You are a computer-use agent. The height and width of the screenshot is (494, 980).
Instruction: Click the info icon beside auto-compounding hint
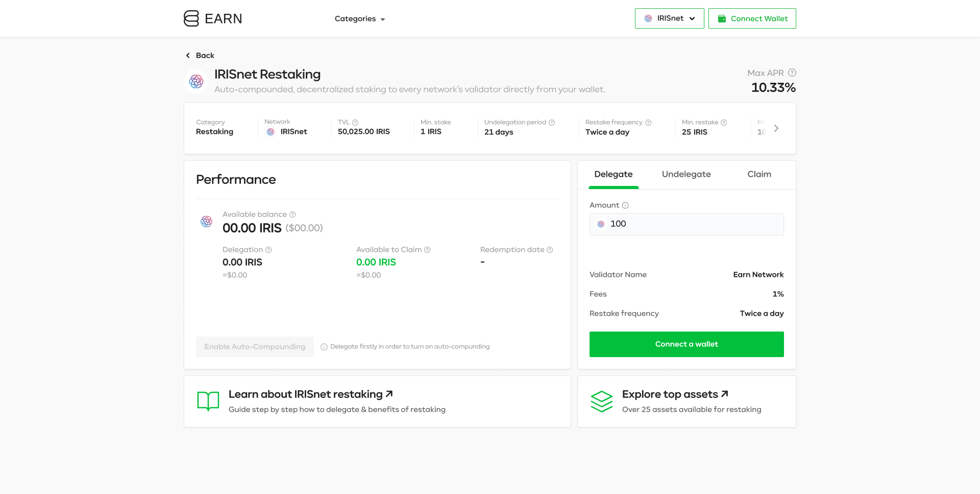tap(324, 347)
